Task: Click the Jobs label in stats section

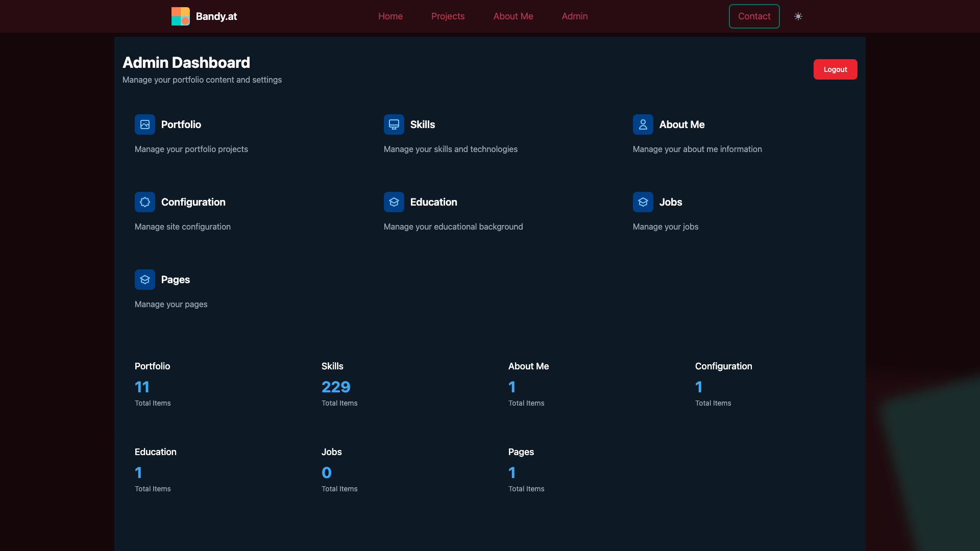Action: (332, 452)
